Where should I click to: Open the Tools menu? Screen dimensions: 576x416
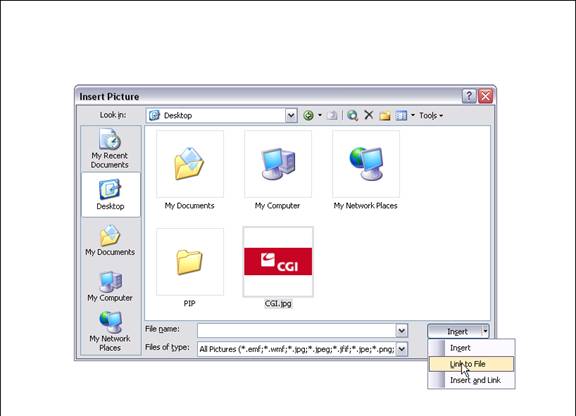point(431,115)
